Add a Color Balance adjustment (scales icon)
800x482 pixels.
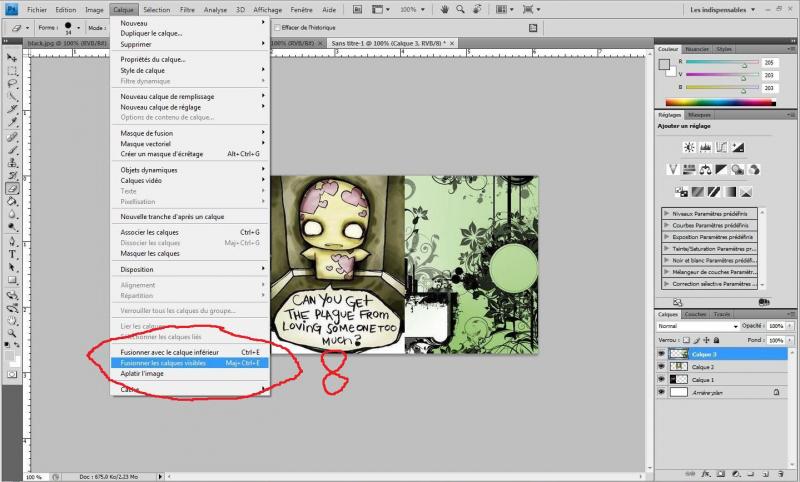[705, 169]
